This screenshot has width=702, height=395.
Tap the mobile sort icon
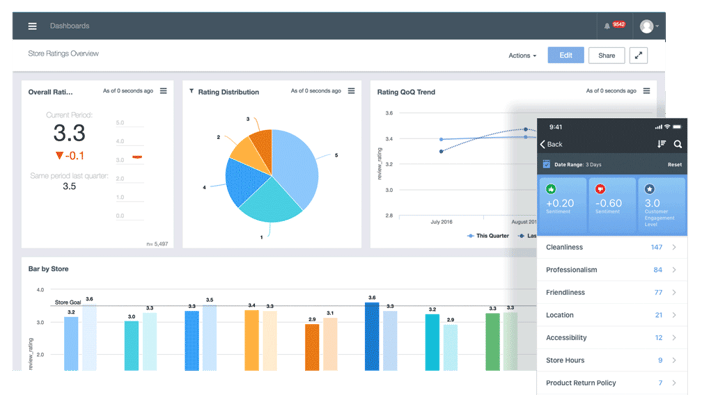661,144
